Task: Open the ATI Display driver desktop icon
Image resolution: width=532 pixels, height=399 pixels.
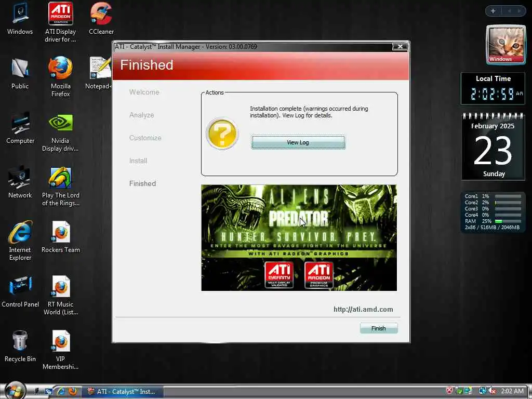Action: [x=60, y=22]
